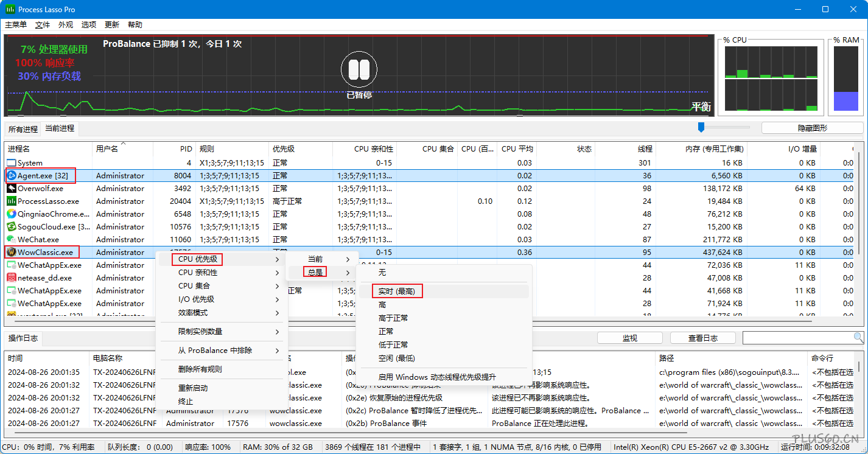The image size is (868, 454).
Task: Click the paused indicator icon in graph
Action: pos(359,70)
